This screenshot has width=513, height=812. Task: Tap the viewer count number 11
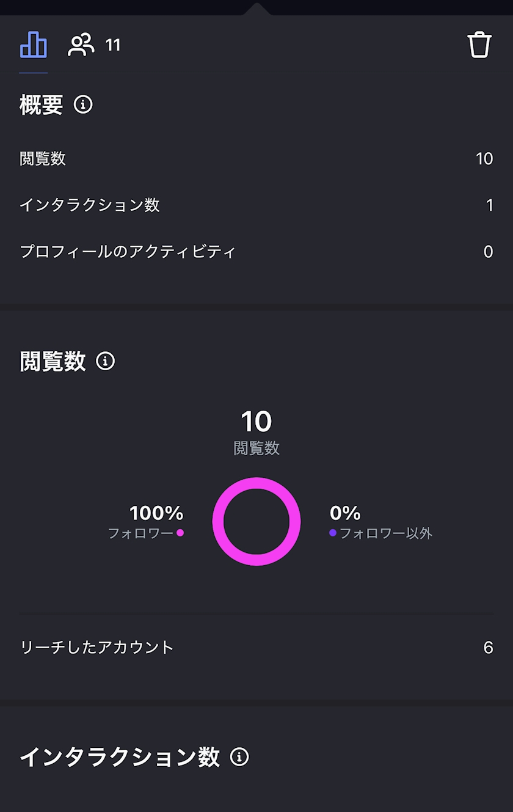pos(113,45)
